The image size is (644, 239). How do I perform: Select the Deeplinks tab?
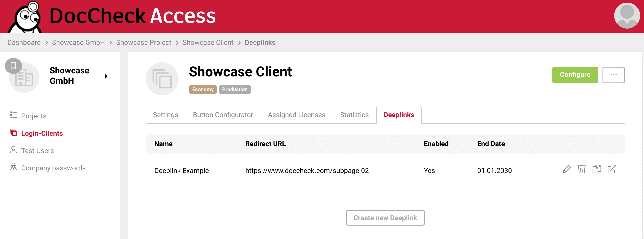pos(399,115)
